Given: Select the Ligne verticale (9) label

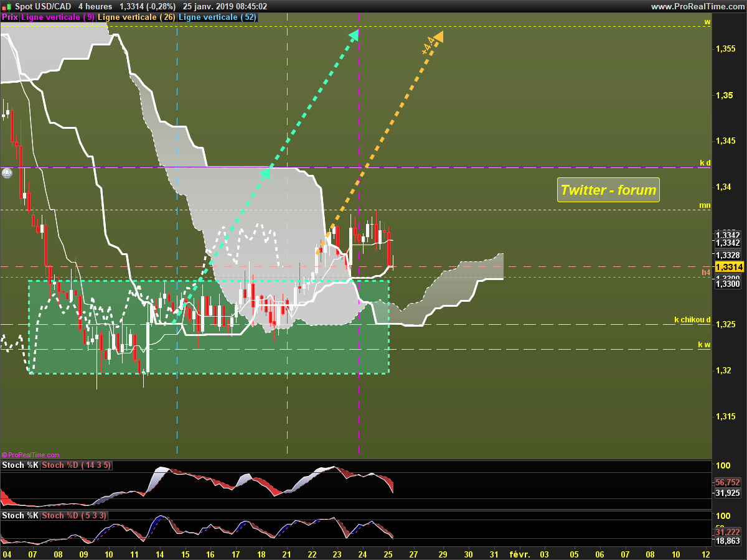Looking at the screenshot, I should click(x=58, y=17).
